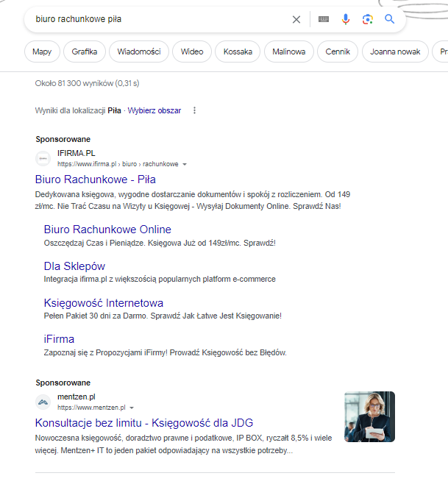Select the Malinowa suggestion chip
Screen dimensions: 448x487
(289, 51)
